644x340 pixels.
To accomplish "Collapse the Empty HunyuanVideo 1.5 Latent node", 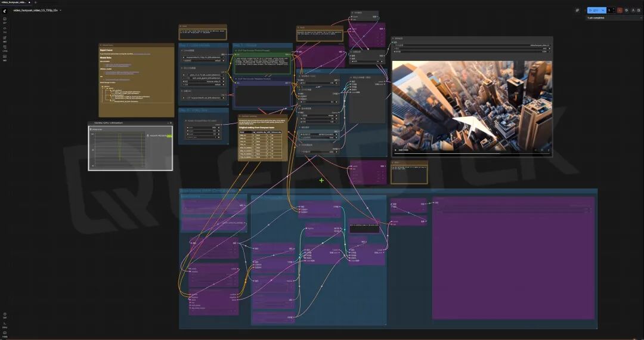I will [x=185, y=120].
